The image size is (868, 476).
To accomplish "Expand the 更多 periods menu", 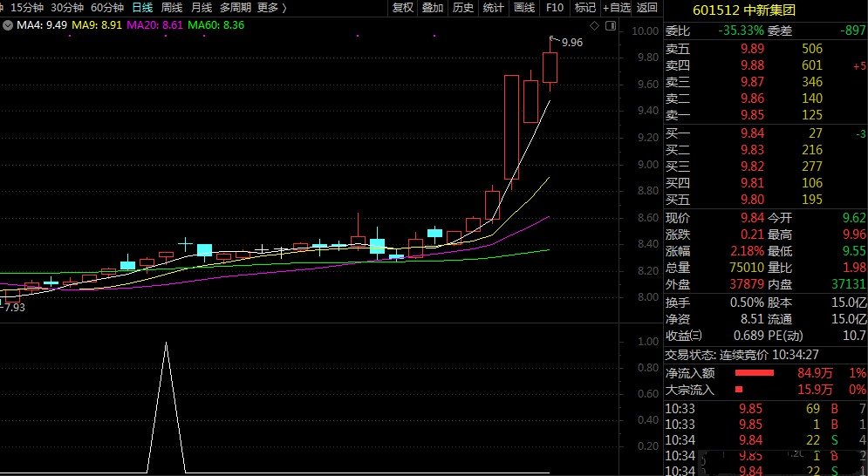I will (x=272, y=8).
